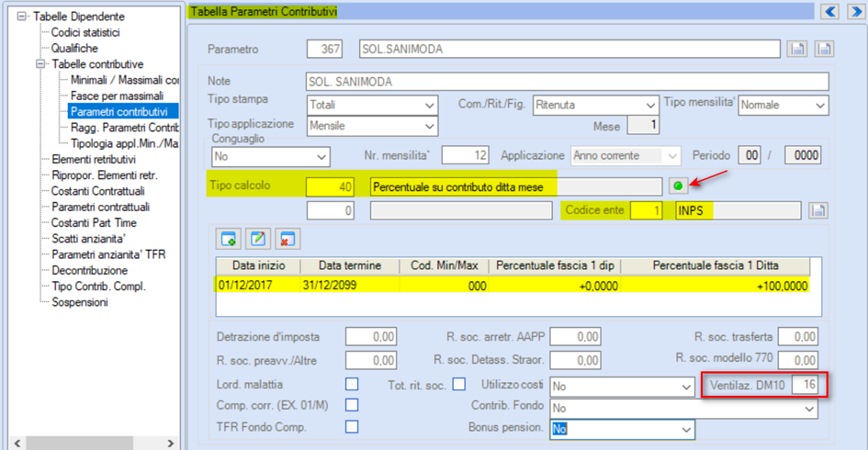Select Parametri contributivi tree item
This screenshot has height=450, width=868.
click(119, 112)
